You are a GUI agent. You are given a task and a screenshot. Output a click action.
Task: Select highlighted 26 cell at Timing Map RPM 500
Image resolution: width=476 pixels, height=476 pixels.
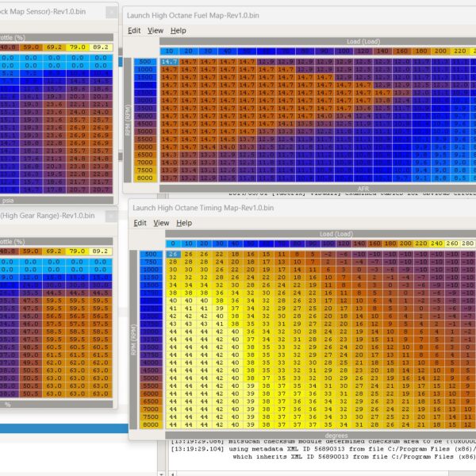(x=173, y=254)
